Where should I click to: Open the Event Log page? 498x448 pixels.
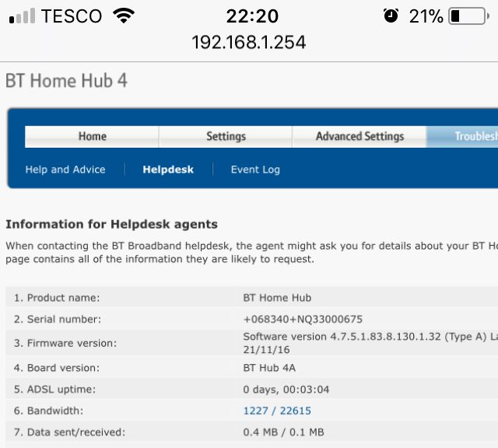tap(255, 170)
